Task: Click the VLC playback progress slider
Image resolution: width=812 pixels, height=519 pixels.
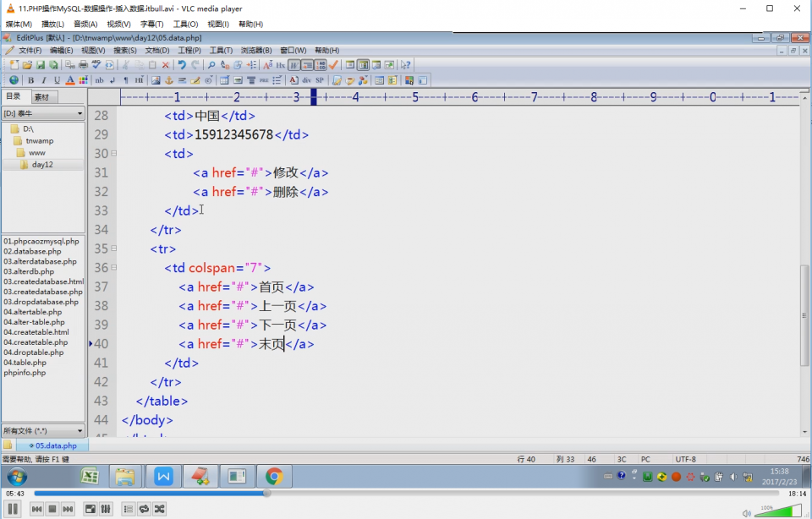Action: pyautogui.click(x=408, y=494)
